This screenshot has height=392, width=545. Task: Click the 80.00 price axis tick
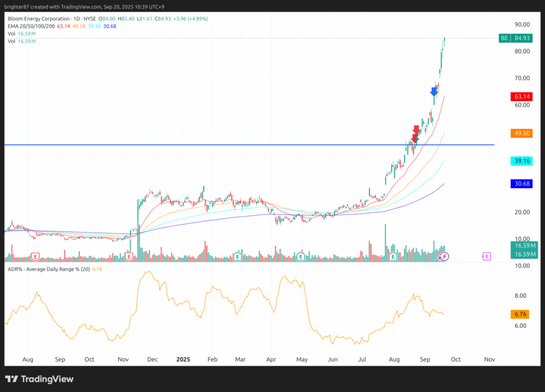point(522,52)
